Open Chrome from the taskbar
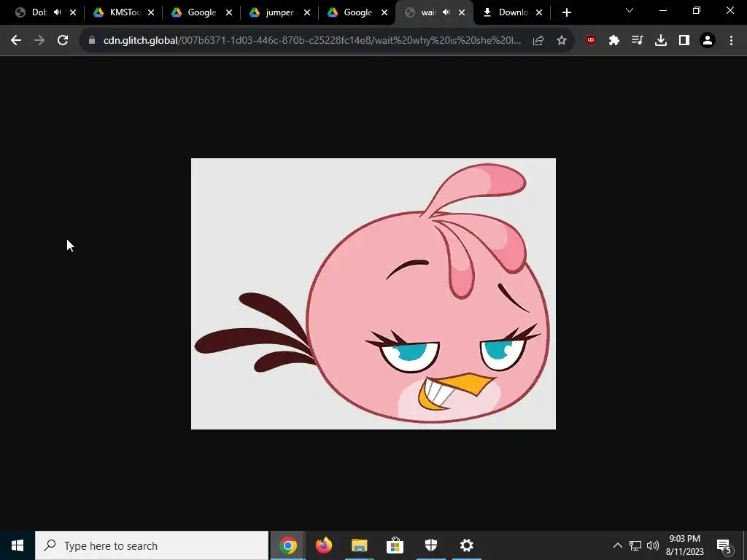Screen dimensions: 747x560 [288, 545]
